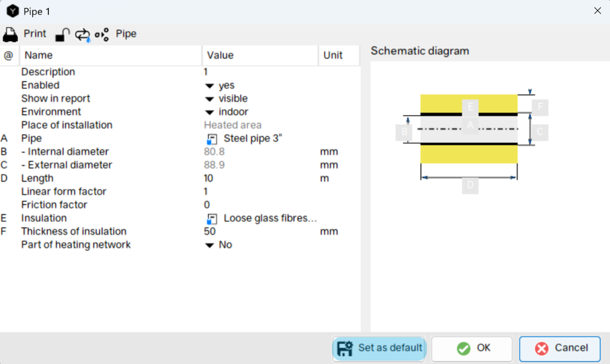This screenshot has height=364, width=610.
Task: Click the Heated area value
Action: pyautogui.click(x=233, y=125)
